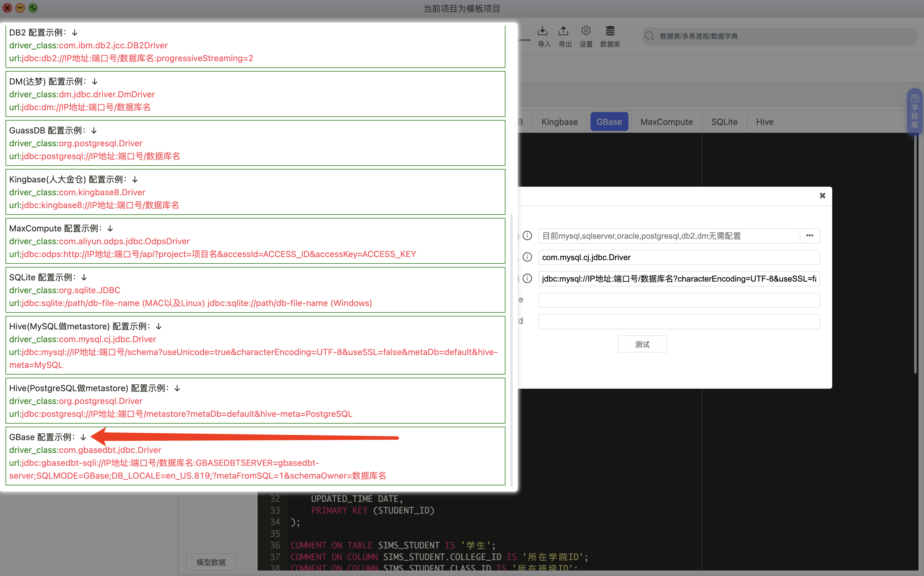Click the Test (测试) button
The height and width of the screenshot is (576, 924).
642,344
